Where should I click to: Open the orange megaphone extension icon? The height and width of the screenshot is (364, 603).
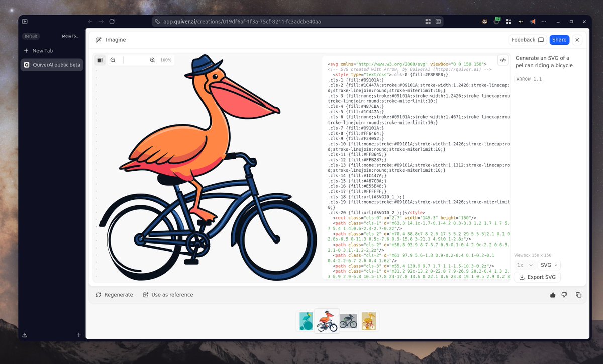[533, 22]
